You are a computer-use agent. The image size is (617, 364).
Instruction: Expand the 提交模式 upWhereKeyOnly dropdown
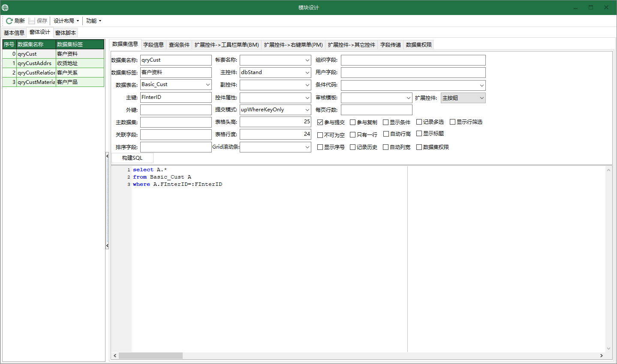(x=307, y=110)
